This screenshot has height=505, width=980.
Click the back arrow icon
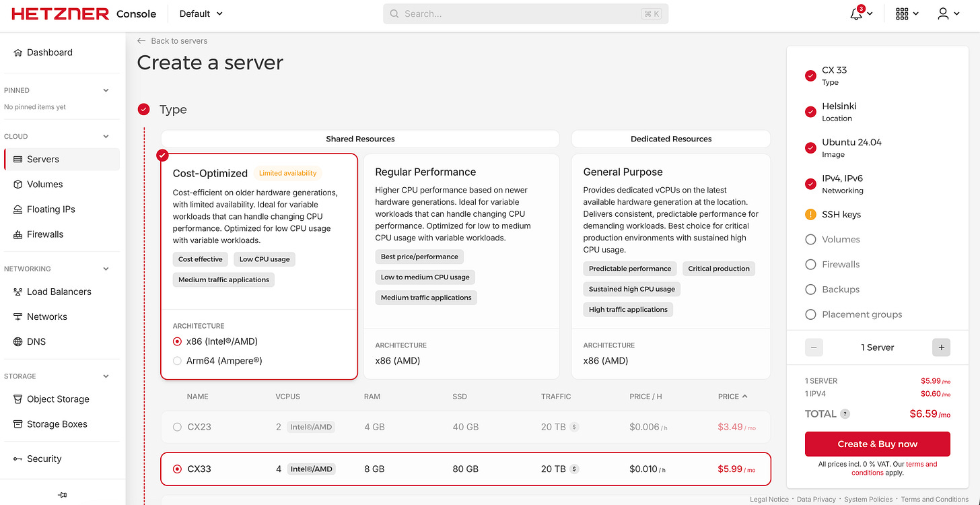pyautogui.click(x=141, y=41)
